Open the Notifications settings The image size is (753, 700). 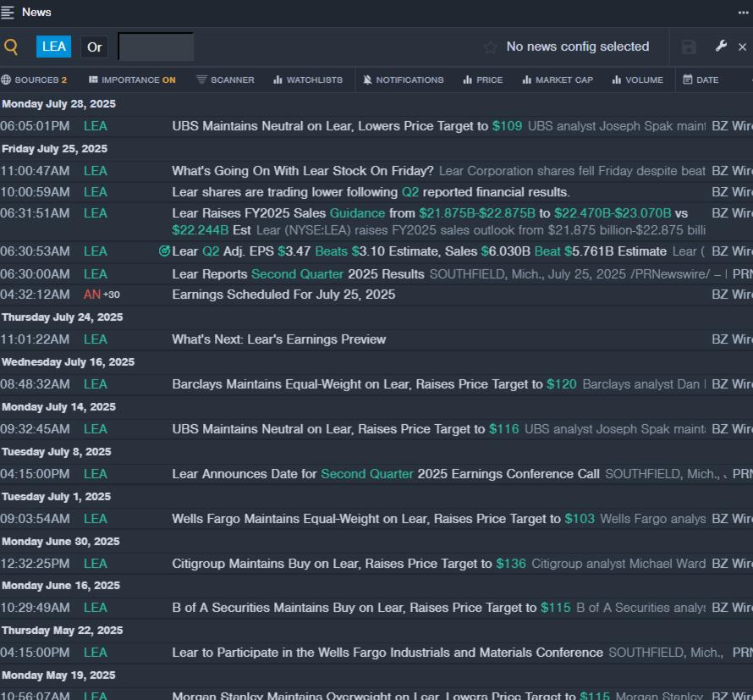404,80
